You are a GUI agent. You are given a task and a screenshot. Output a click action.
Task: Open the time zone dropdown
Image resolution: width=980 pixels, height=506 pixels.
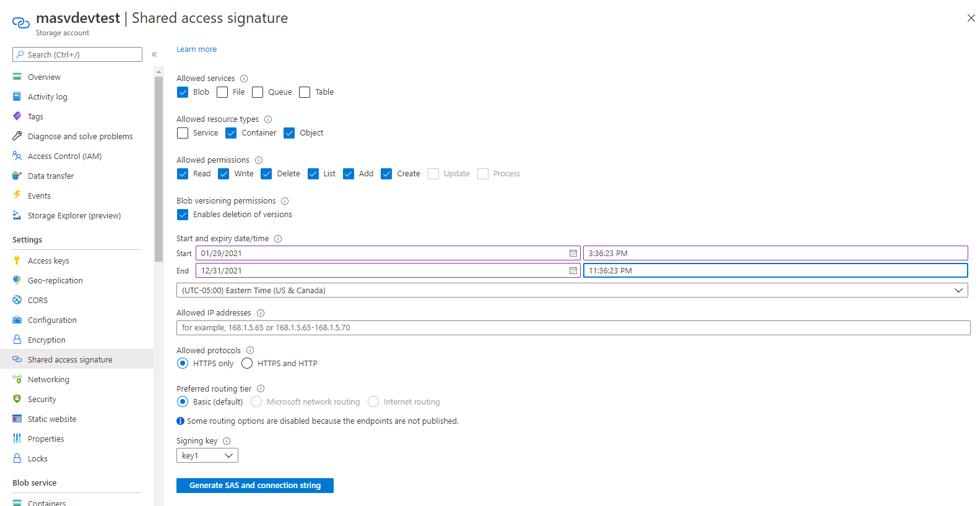click(x=572, y=290)
